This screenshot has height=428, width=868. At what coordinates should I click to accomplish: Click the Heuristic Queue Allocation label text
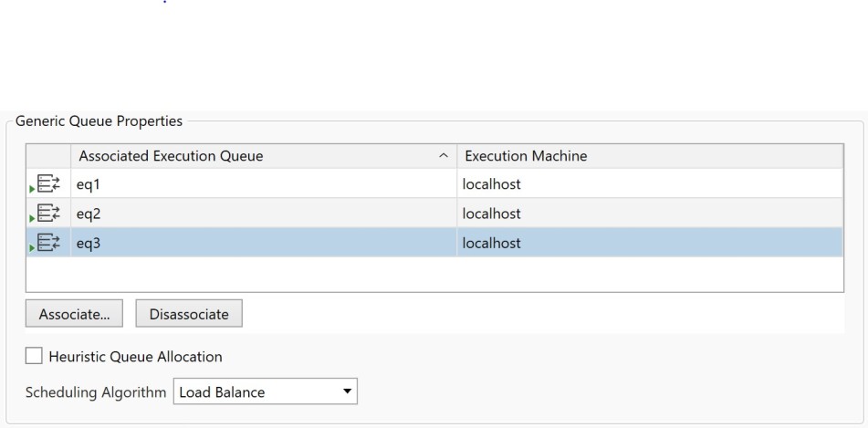point(135,356)
